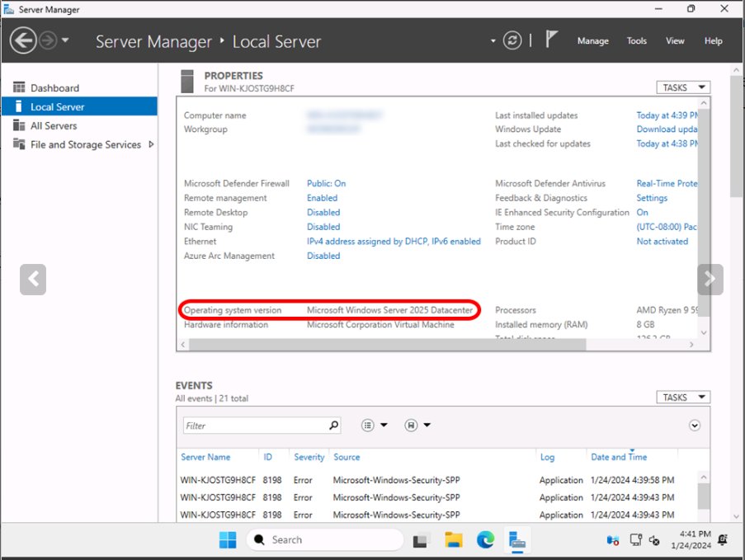
Task: Click the next image arrow button
Action: (x=710, y=280)
